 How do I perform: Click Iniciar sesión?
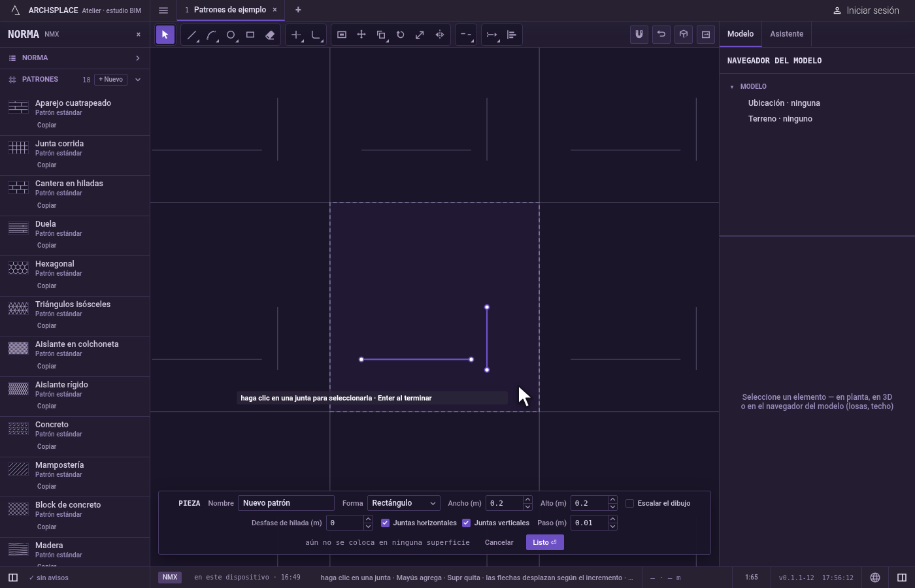(x=866, y=10)
